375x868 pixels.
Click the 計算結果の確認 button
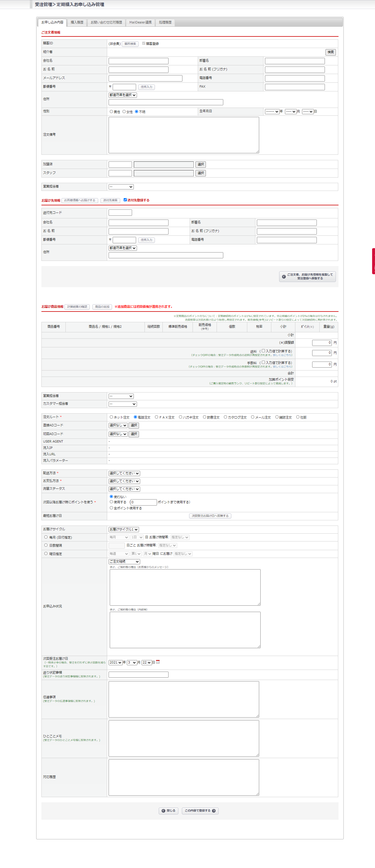(x=77, y=307)
